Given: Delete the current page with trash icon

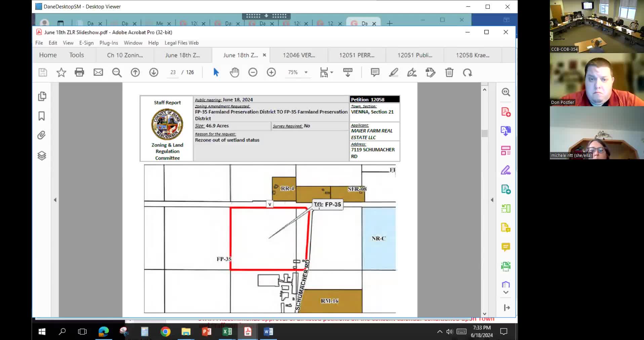Looking at the screenshot, I should [x=449, y=72].
